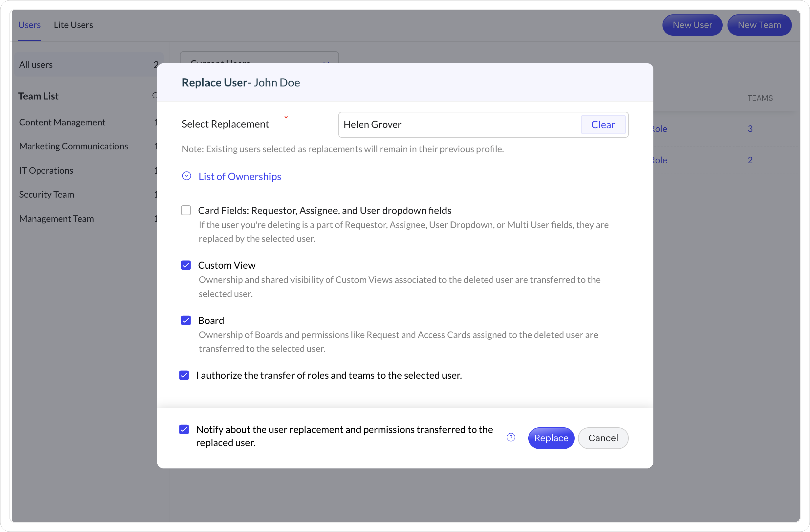Uncheck the Custom View checkbox
Screen dimensions: 810x532
click(x=186, y=265)
